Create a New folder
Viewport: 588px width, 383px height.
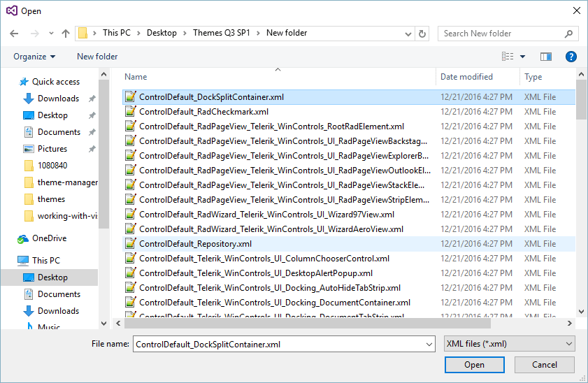pos(97,57)
